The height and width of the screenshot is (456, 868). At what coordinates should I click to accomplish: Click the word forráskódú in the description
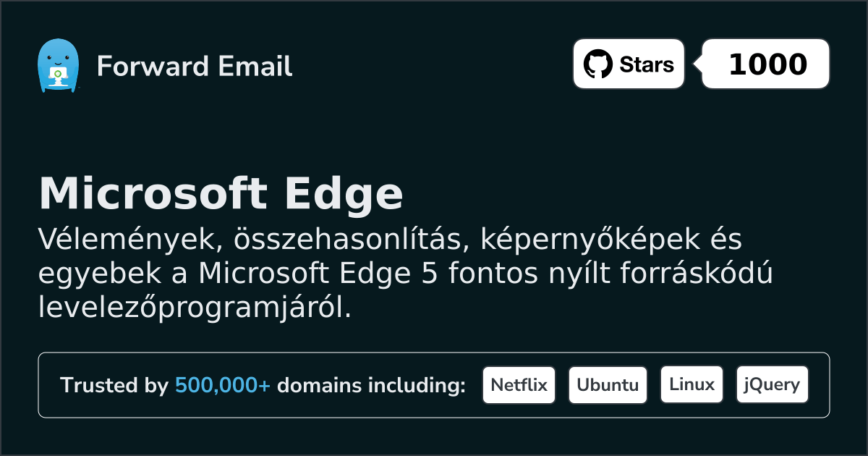699,274
